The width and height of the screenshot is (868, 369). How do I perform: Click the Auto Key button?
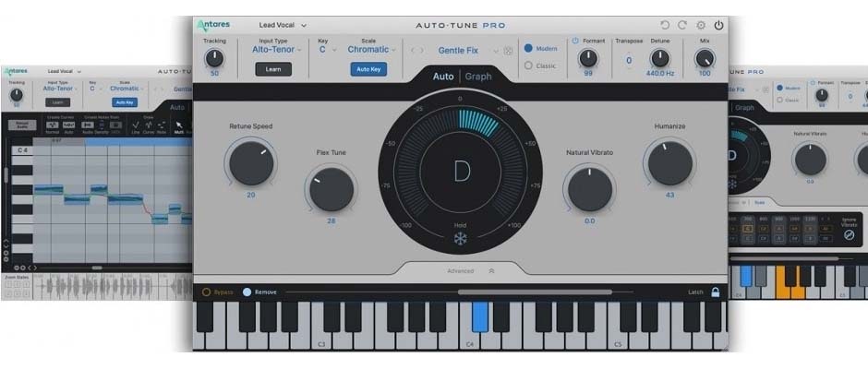point(368,69)
